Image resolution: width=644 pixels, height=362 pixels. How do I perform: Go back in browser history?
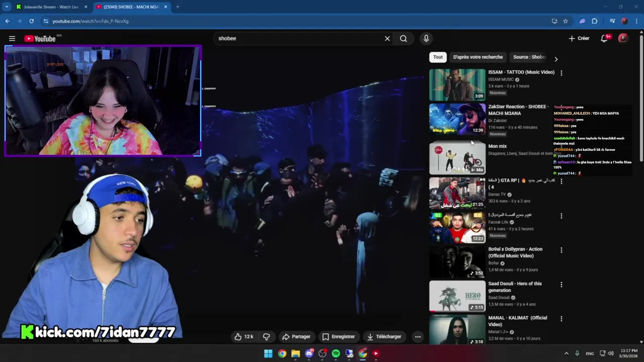(x=7, y=21)
